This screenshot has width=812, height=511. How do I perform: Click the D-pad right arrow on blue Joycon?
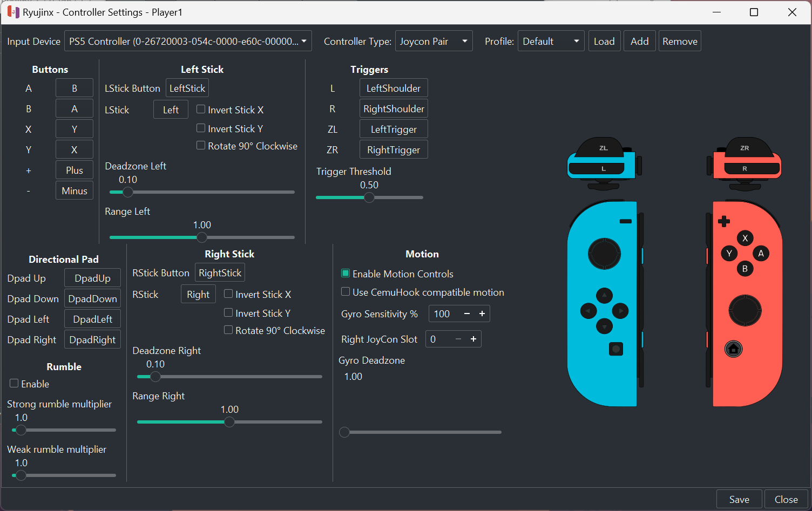[620, 311]
